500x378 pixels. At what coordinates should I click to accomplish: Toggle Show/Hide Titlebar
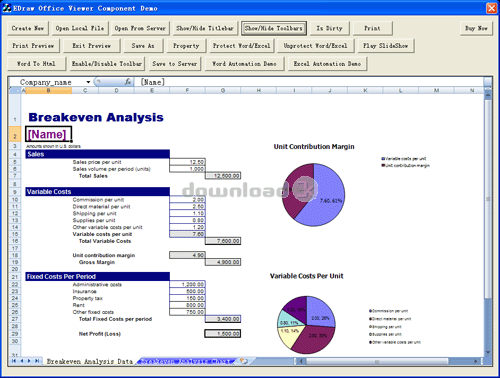point(205,28)
